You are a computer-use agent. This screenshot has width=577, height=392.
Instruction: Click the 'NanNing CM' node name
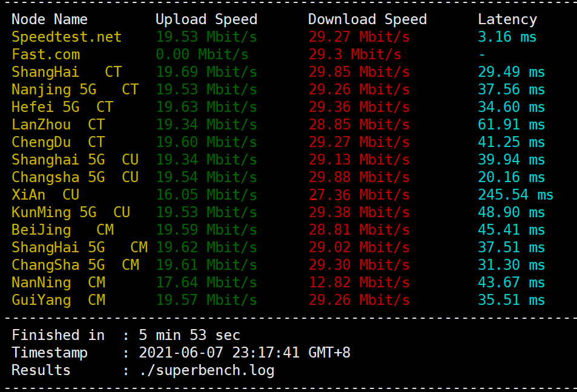pyautogui.click(x=58, y=283)
